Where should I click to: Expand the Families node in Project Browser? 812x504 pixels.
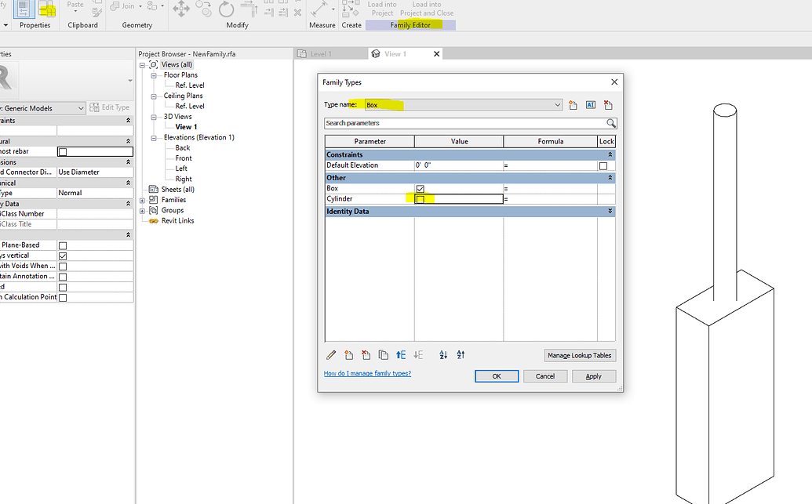click(x=143, y=199)
